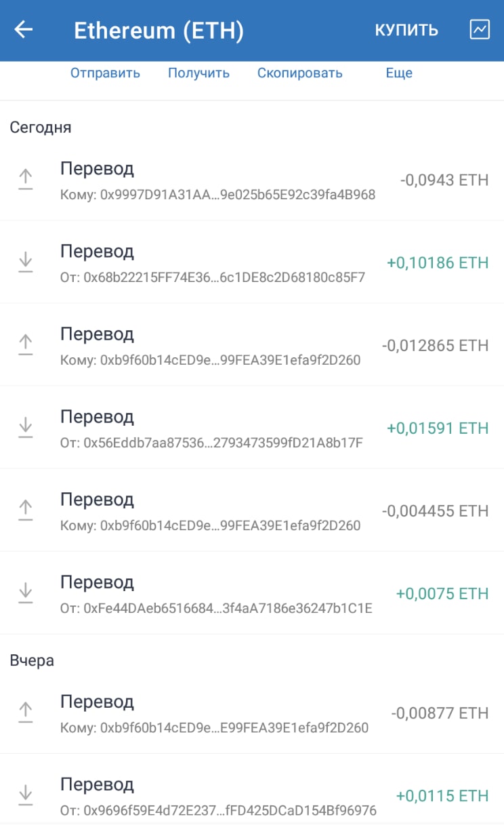
Task: Tap the back arrow in header
Action: (24, 30)
